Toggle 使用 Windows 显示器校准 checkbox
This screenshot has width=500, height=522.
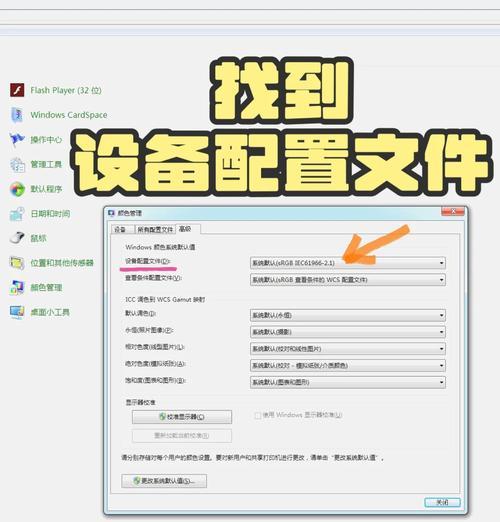click(258, 415)
